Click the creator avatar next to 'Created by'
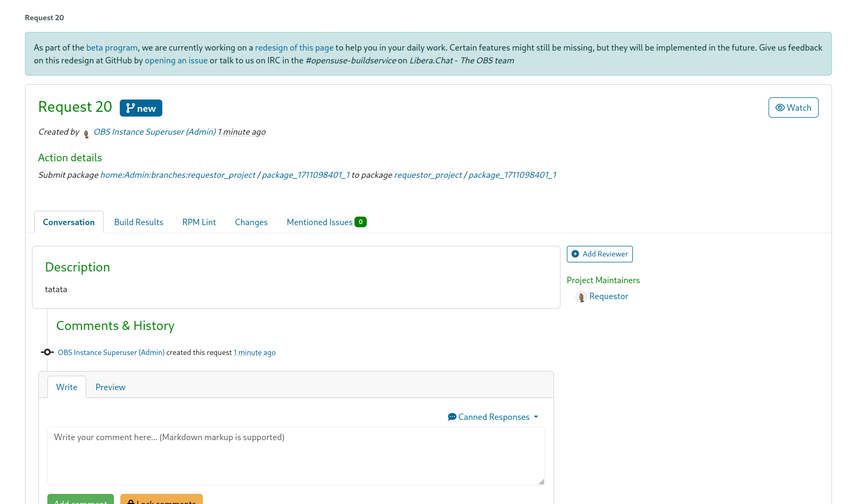This screenshot has height=504, width=858. coord(86,134)
